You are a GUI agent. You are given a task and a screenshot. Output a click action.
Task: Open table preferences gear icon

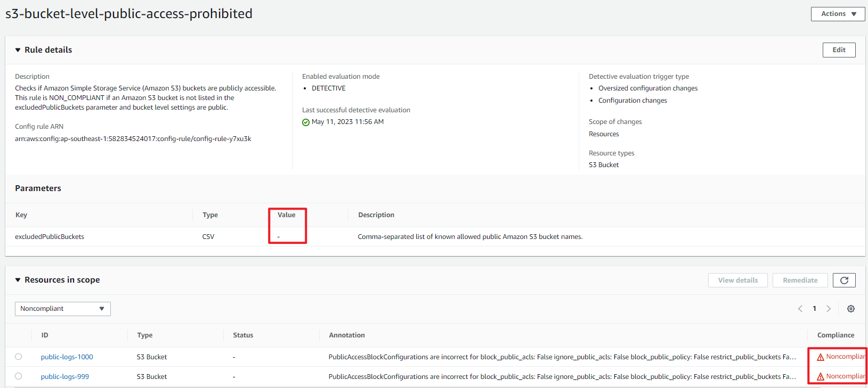(851, 309)
